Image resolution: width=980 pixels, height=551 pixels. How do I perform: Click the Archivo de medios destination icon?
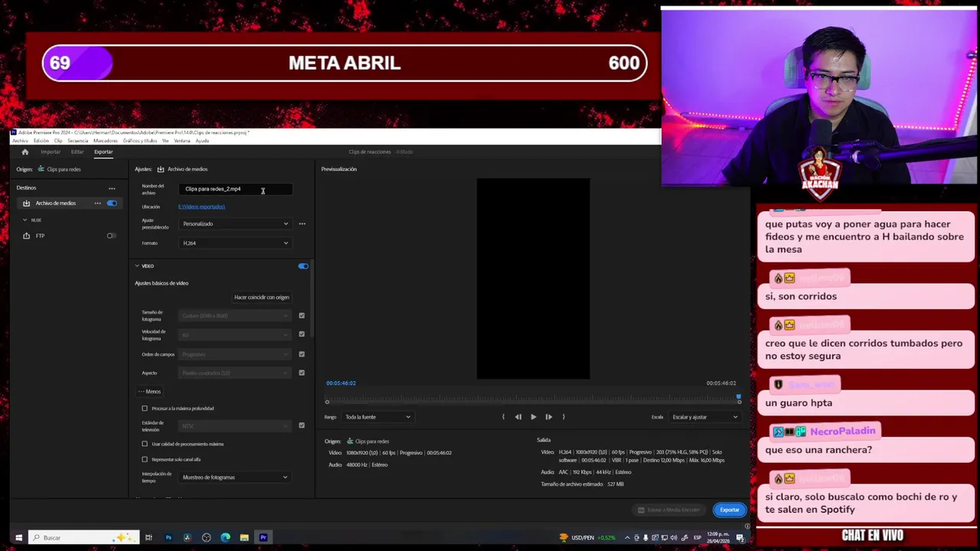pos(26,203)
